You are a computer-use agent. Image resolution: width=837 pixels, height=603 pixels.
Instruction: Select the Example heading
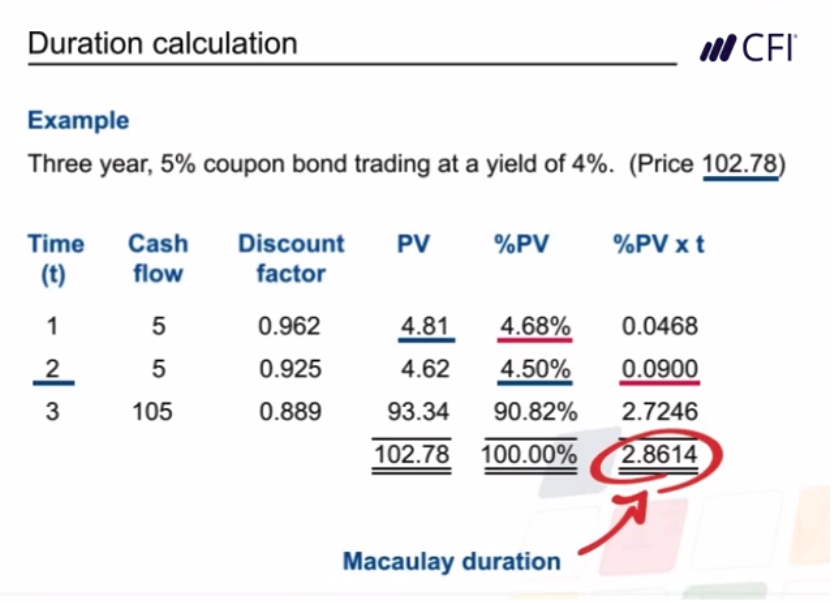pos(78,120)
